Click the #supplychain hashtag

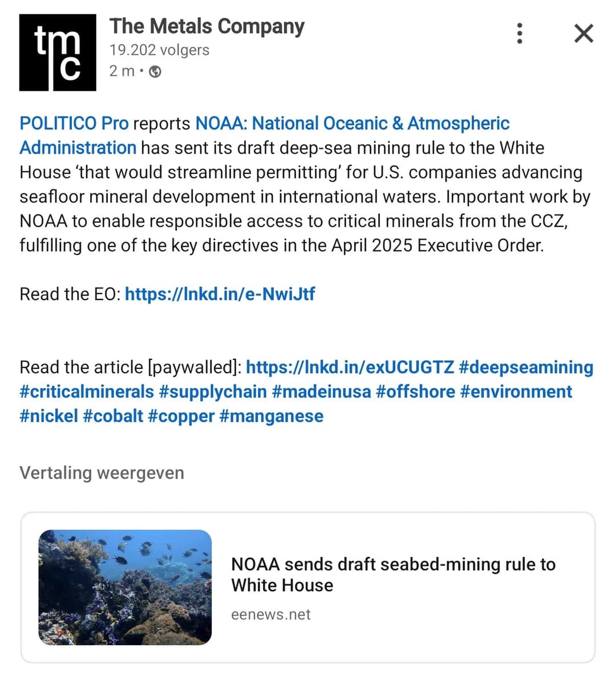[x=213, y=391]
